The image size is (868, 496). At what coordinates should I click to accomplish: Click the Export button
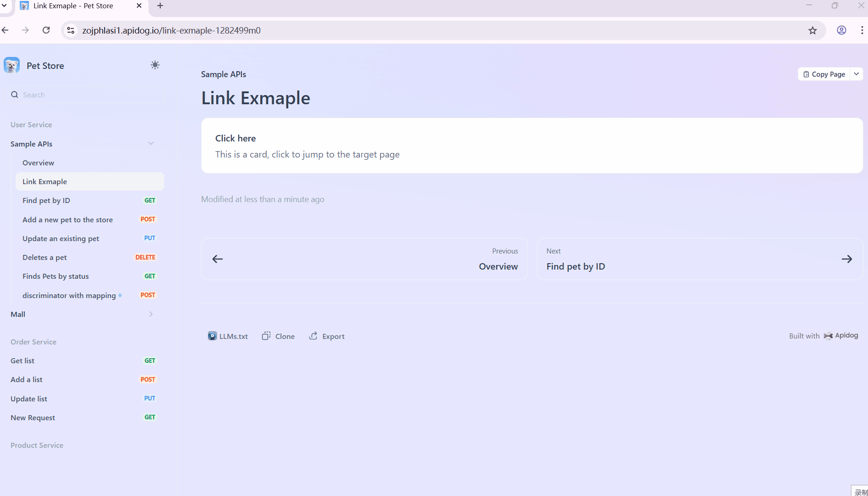(x=327, y=336)
